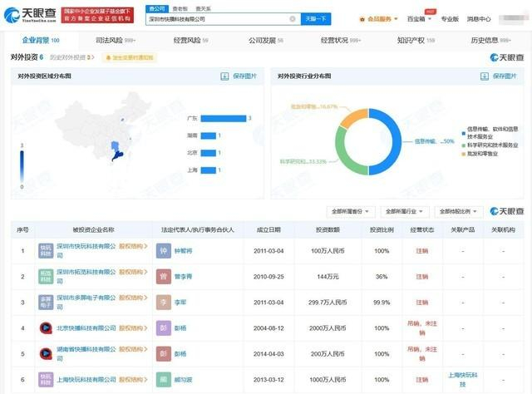Image resolution: width=532 pixels, height=394 pixels.
Task: Click the red 彭 avatar icon in row 5
Action: (164, 354)
